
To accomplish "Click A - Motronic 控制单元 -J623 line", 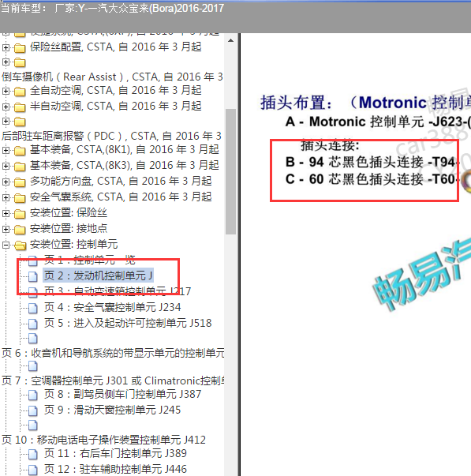I will coord(378,122).
